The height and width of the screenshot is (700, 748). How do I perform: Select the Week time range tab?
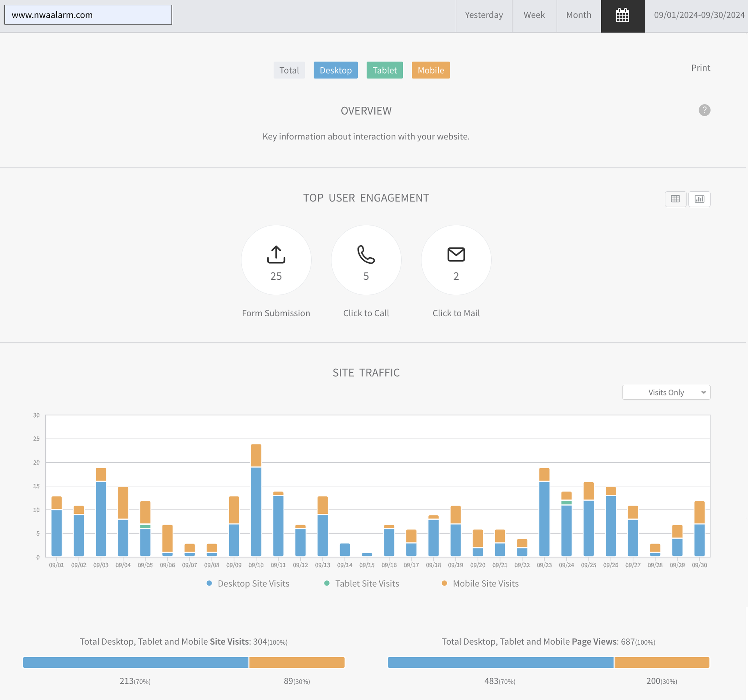point(534,15)
